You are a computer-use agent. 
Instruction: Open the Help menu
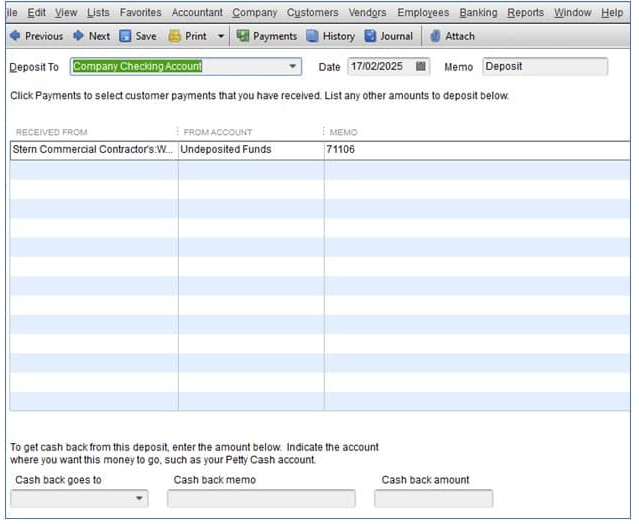(x=612, y=13)
